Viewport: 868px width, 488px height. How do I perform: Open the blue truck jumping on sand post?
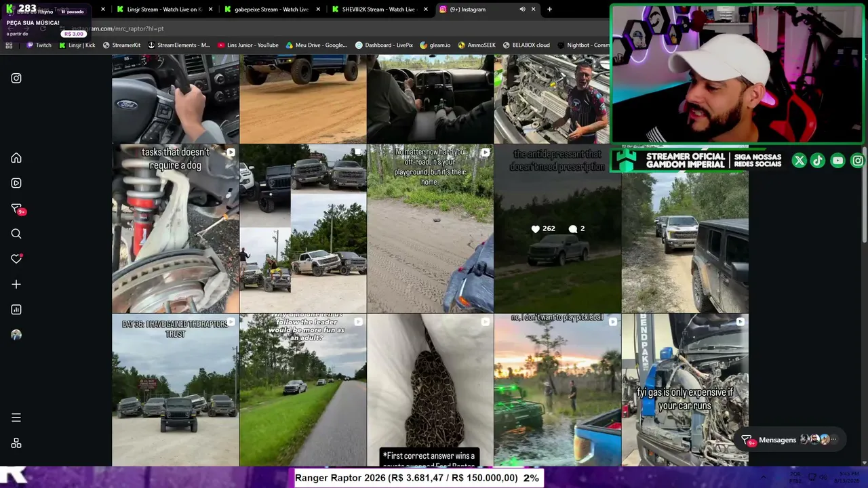click(x=303, y=99)
